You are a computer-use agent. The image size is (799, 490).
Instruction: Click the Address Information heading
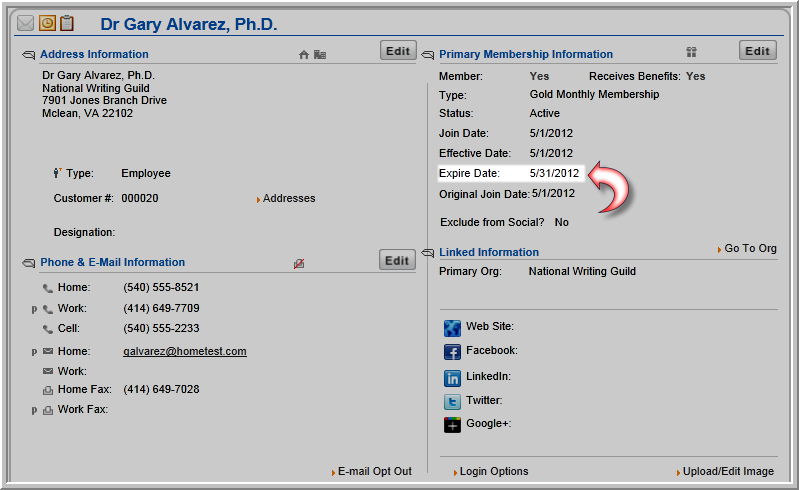(94, 54)
